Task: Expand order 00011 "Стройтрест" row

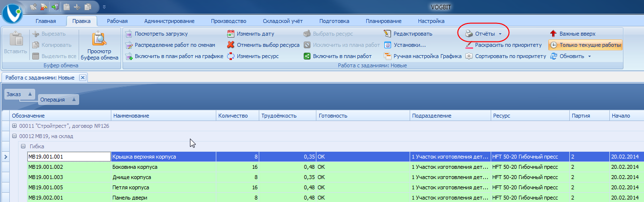Action: click(x=15, y=126)
